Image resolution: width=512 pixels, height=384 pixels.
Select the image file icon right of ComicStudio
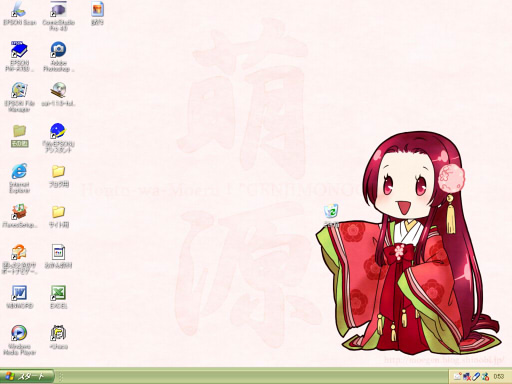pyautogui.click(x=97, y=14)
